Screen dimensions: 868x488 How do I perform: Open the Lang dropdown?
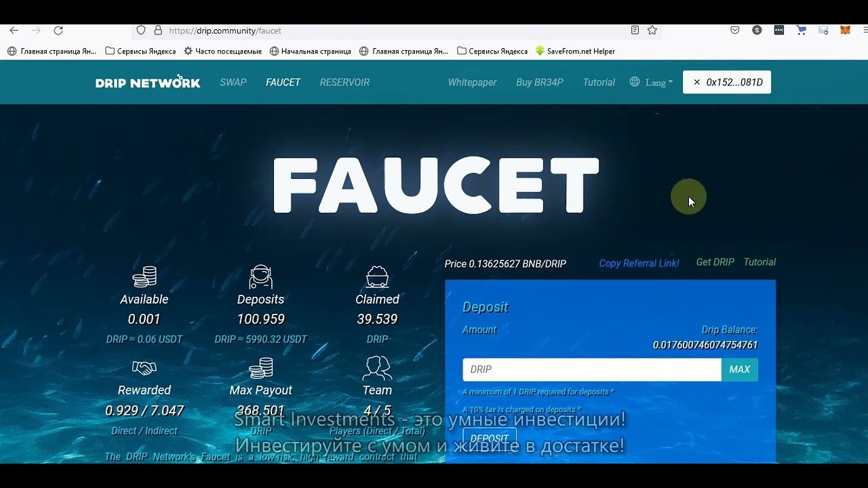[659, 83]
